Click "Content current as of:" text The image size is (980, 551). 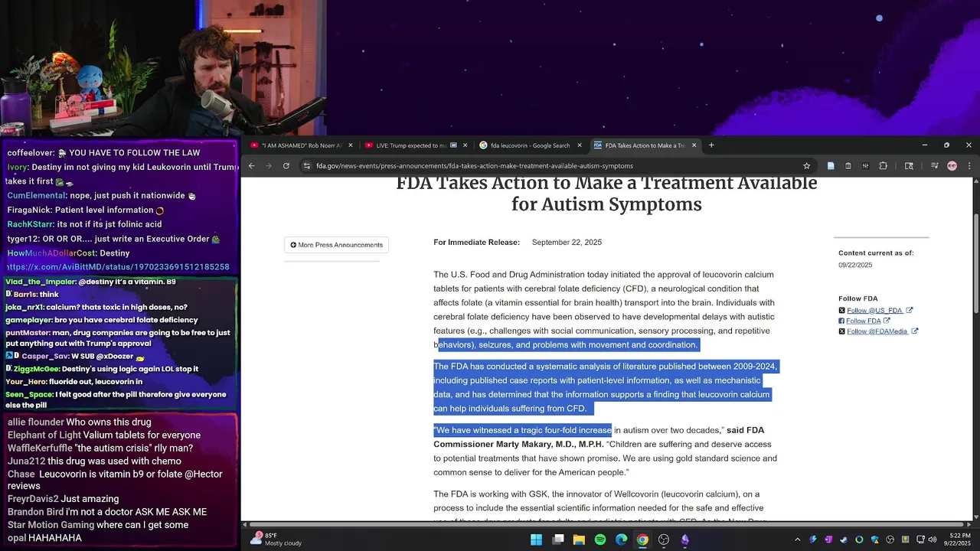(x=876, y=253)
